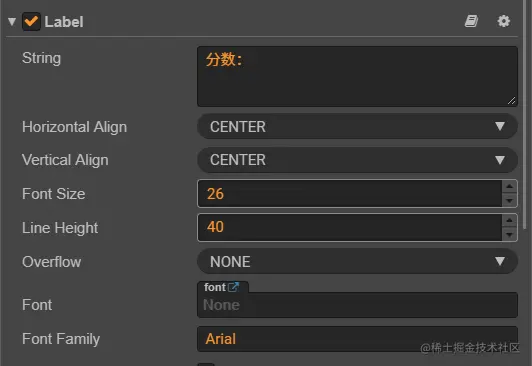
Task: Click the String text area
Action: pos(357,77)
